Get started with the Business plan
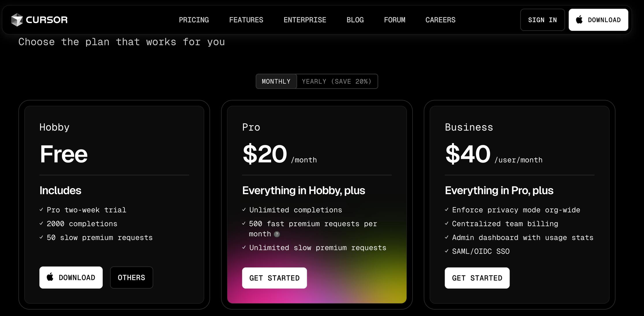The height and width of the screenshot is (316, 644). pos(477,278)
